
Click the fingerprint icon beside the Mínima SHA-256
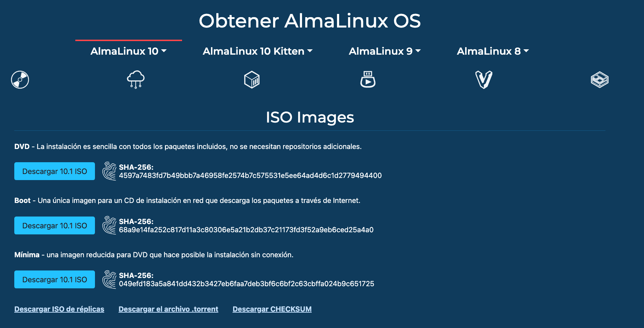[x=109, y=279]
